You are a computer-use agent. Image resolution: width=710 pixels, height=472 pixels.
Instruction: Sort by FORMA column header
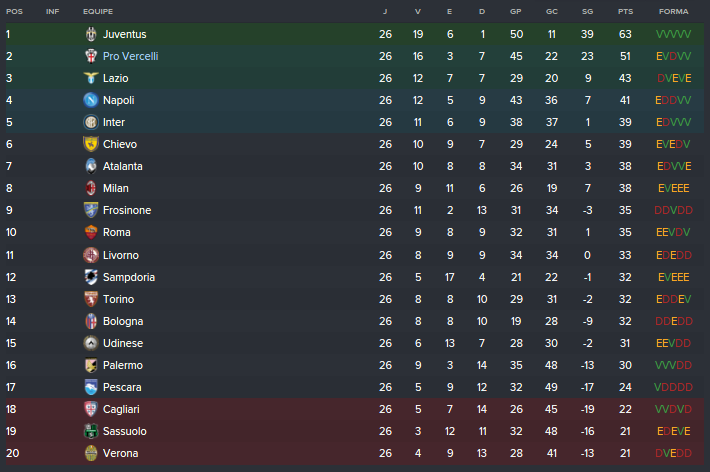[673, 11]
